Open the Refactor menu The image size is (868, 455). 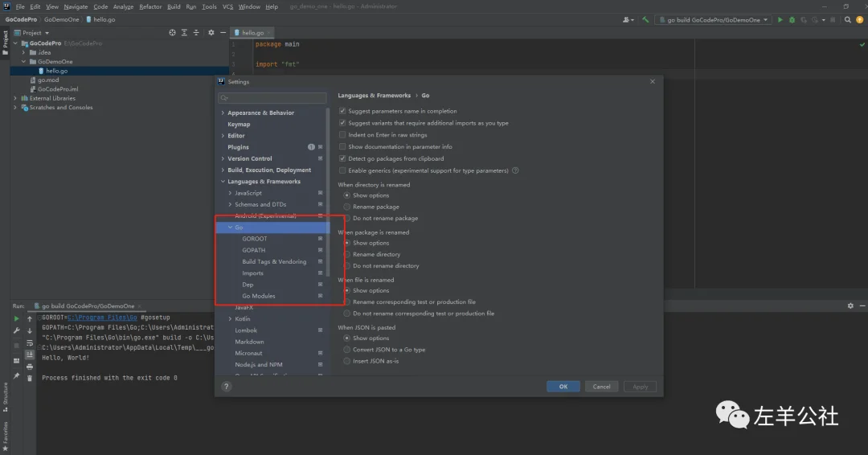[x=150, y=6]
